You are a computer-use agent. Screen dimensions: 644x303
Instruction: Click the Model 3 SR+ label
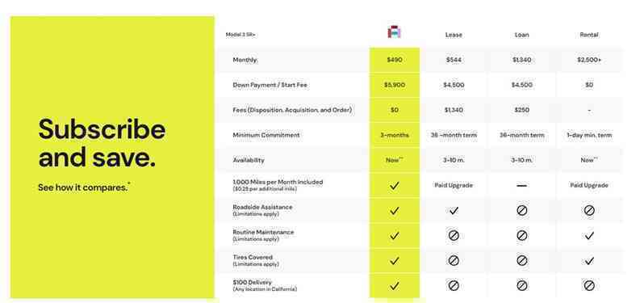point(240,35)
